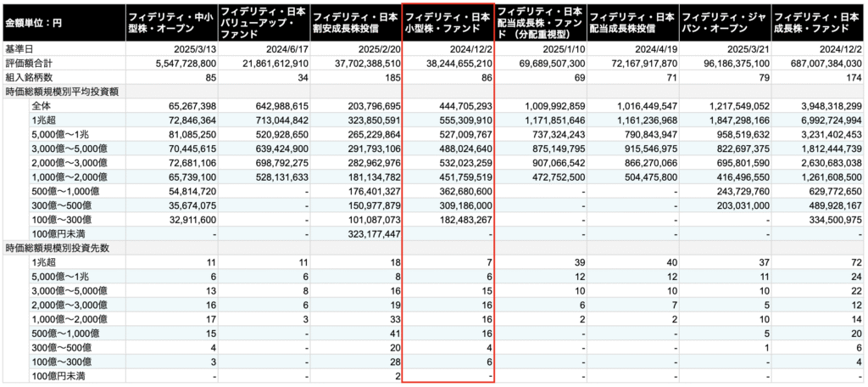This screenshot has height=387, width=868.
Task: Click investee count 39 in 1兆超 row
Action: [578, 262]
